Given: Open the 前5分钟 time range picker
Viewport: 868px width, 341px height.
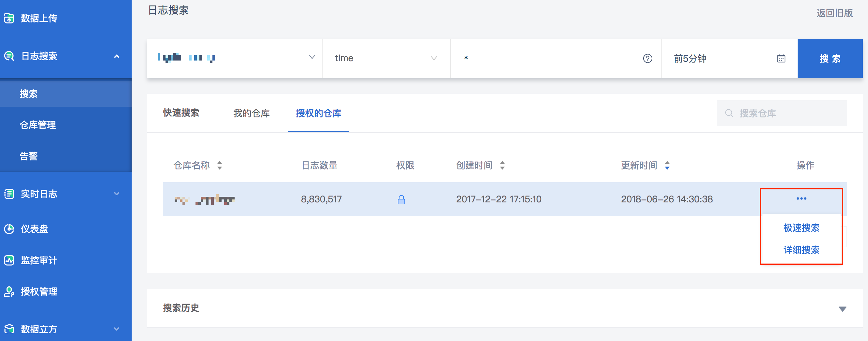Looking at the screenshot, I should pos(730,59).
